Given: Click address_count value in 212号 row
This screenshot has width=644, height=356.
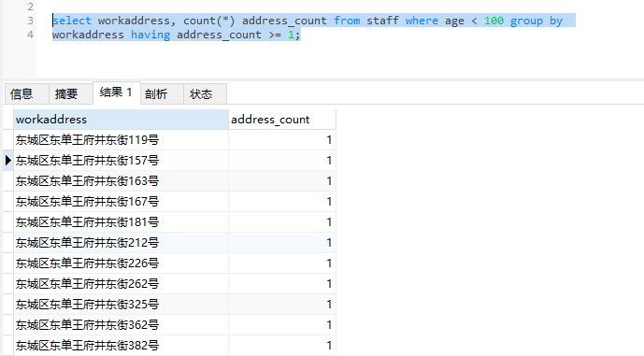Looking at the screenshot, I should (x=282, y=243).
